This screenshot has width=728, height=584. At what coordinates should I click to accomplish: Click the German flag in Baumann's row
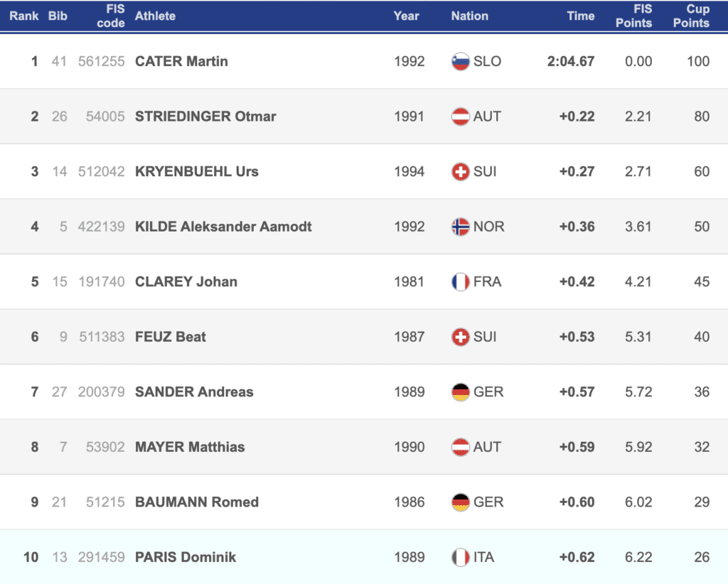pos(461,502)
